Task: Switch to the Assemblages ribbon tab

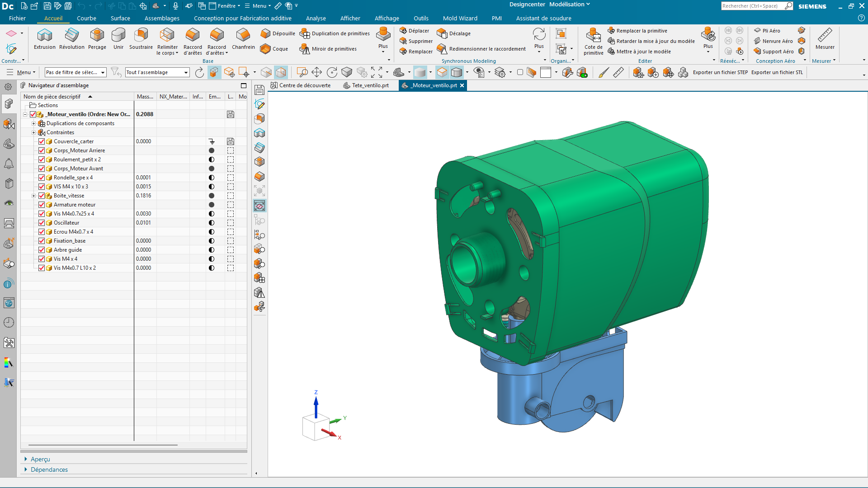Action: 162,19
